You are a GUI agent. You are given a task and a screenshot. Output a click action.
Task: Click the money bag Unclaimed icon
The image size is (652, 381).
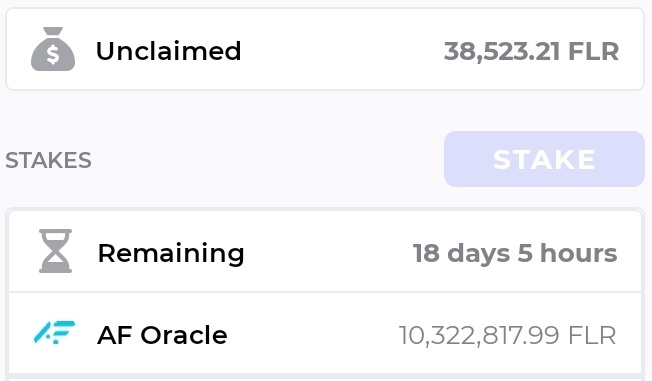point(53,49)
